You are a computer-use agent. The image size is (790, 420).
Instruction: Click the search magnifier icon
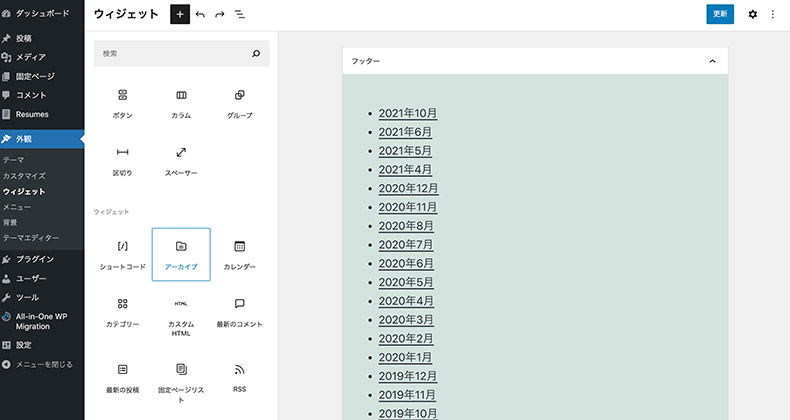point(256,53)
